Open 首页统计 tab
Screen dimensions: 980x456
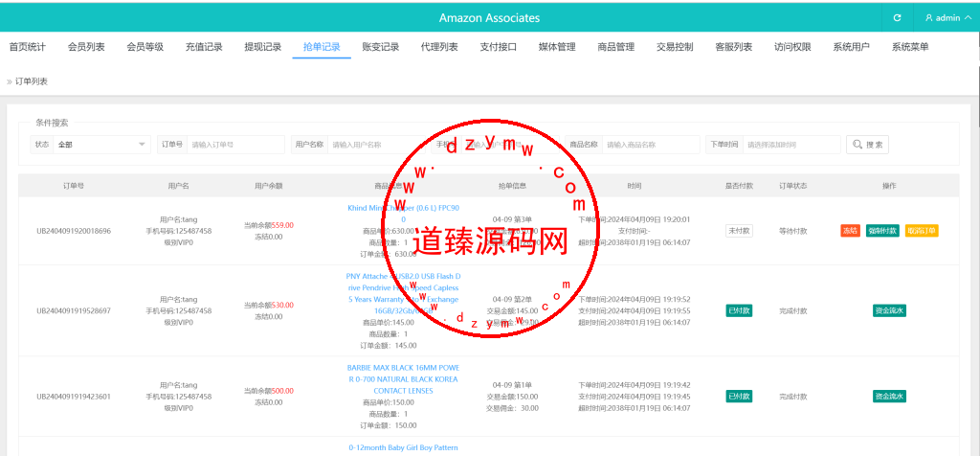click(27, 47)
